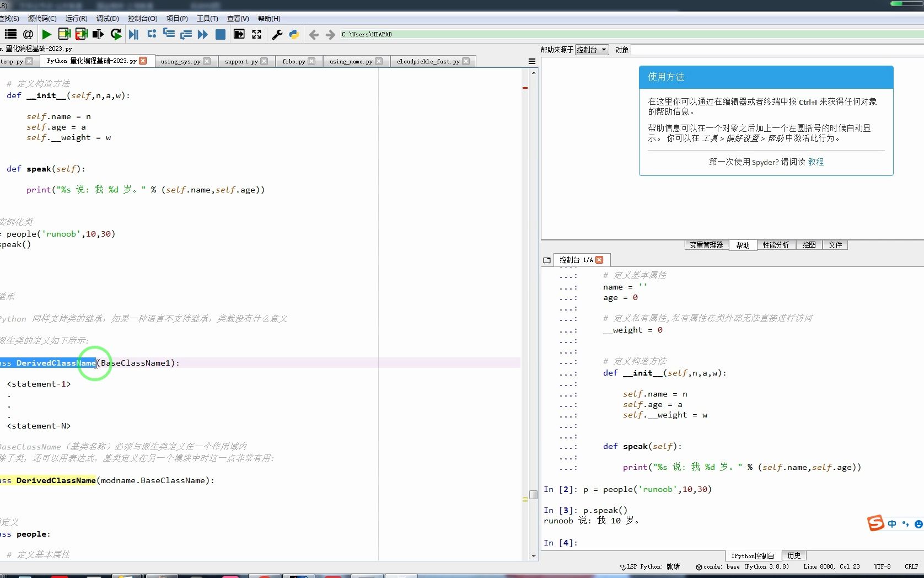Open the 帮助(H) menu
Screen dimensions: 924x578
[269, 18]
